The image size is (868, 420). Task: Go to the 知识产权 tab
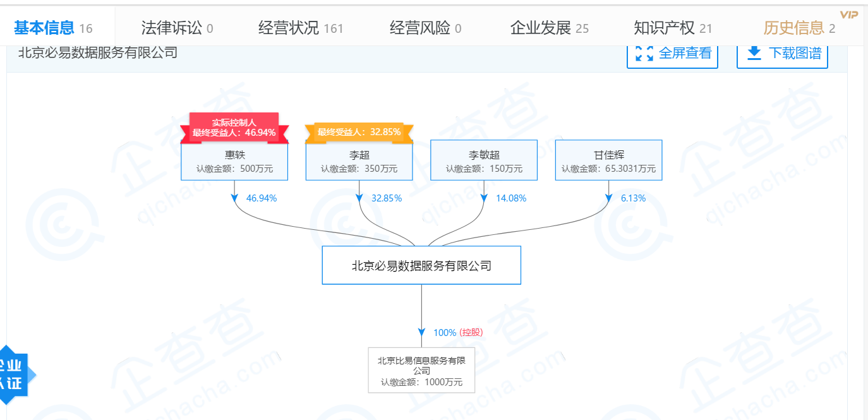673,28
